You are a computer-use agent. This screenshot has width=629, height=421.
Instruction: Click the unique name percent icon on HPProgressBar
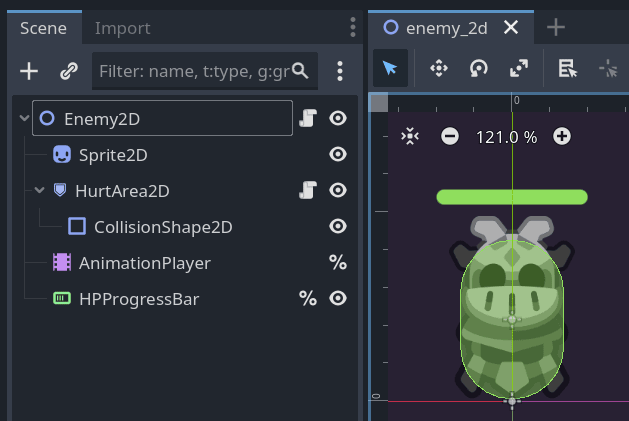tap(308, 298)
